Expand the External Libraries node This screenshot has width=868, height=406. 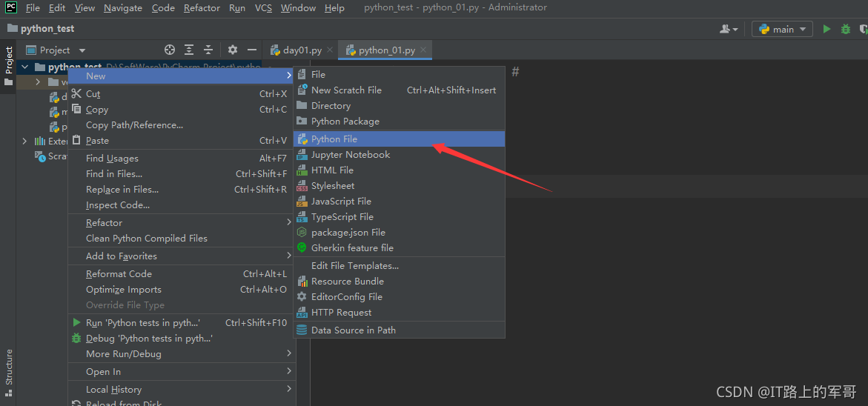pos(24,141)
